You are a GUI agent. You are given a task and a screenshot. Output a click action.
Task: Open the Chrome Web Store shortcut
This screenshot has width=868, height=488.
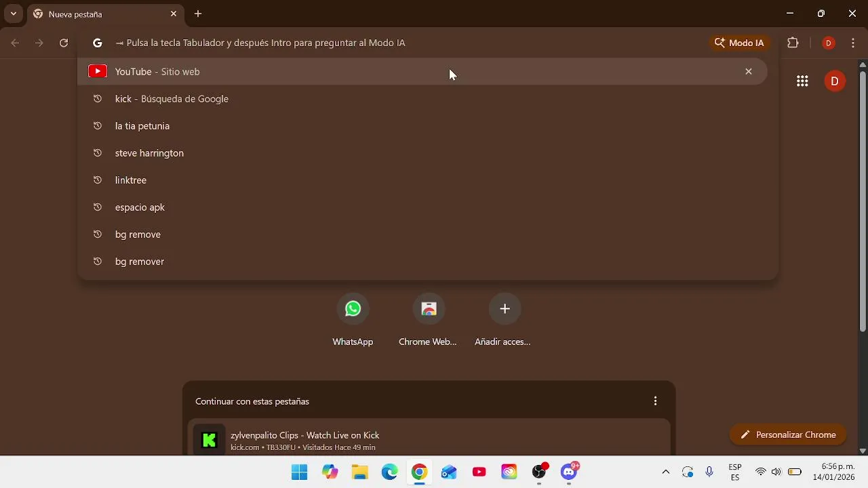click(x=428, y=320)
